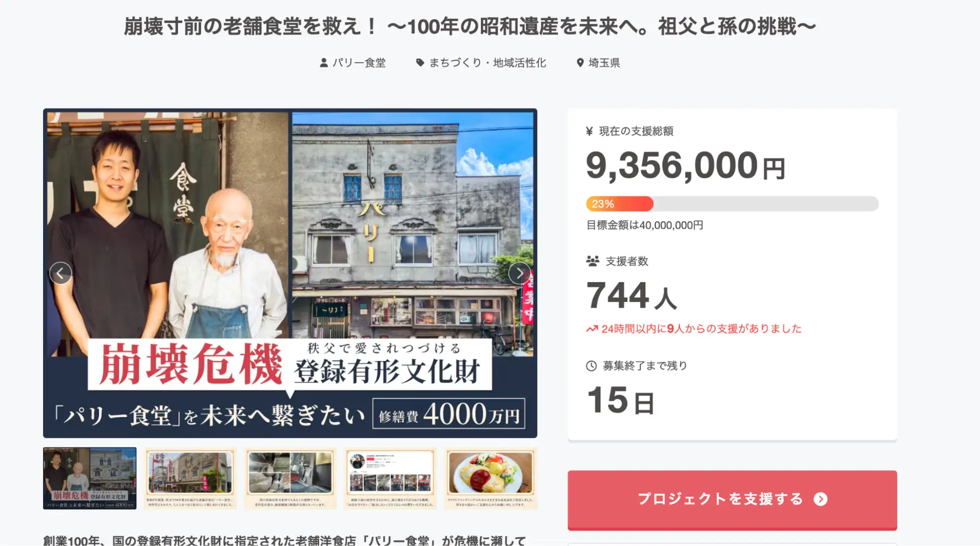
Task: Select the first thumbnail with grandfather and grandson
Action: coord(89,478)
